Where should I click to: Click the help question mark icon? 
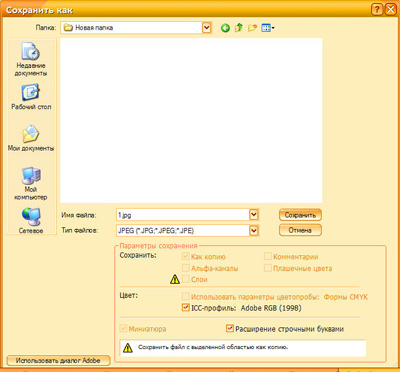(377, 9)
